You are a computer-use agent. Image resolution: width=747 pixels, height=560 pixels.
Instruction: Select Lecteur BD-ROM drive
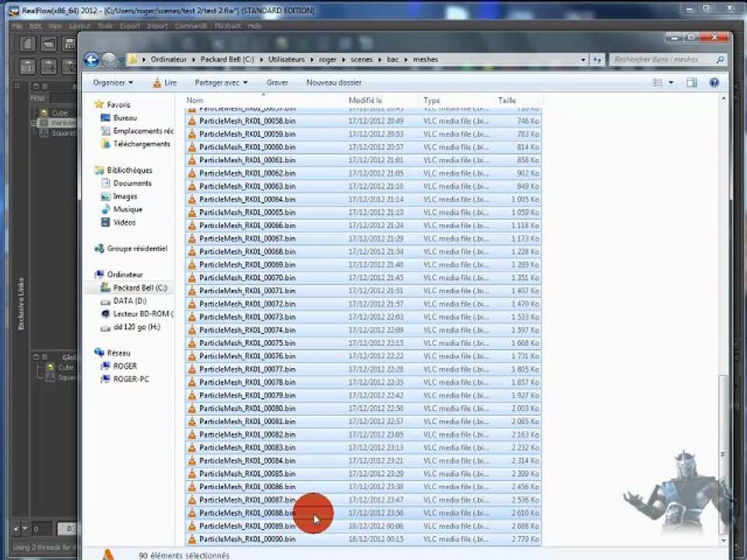142,313
